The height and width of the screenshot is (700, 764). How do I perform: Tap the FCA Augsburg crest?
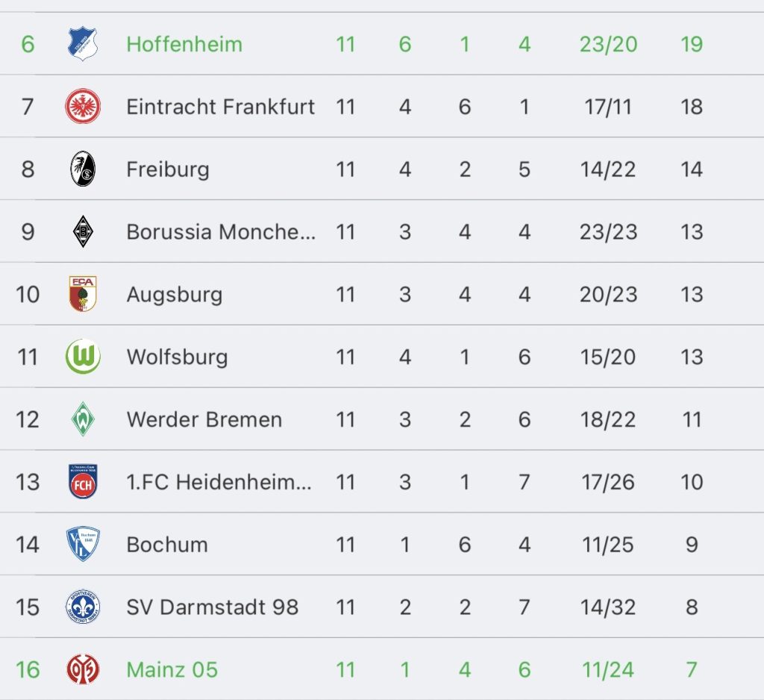click(x=83, y=294)
